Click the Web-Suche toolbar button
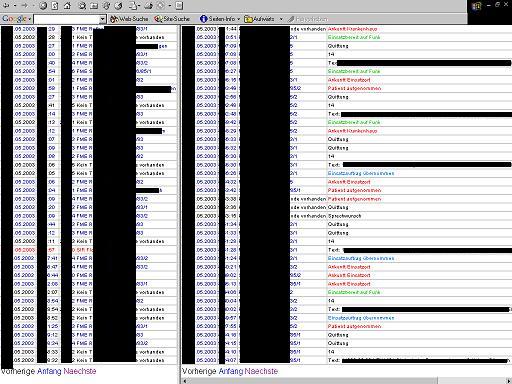The image size is (512, 384). pos(129,19)
